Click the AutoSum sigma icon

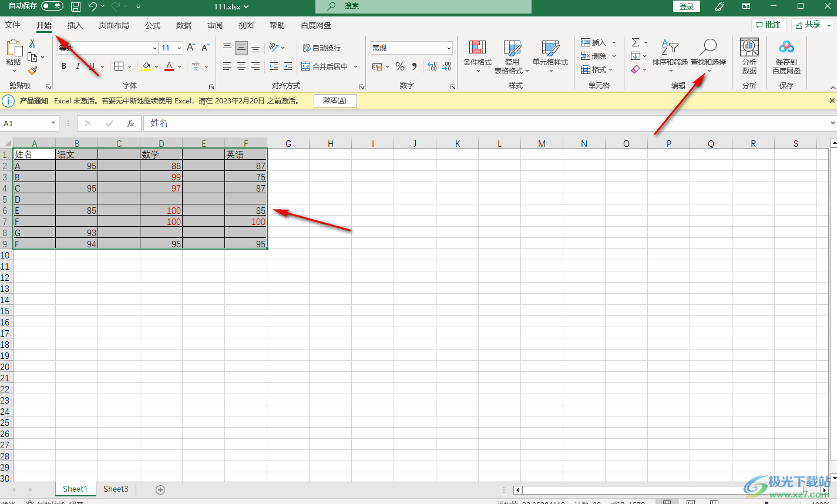(636, 42)
